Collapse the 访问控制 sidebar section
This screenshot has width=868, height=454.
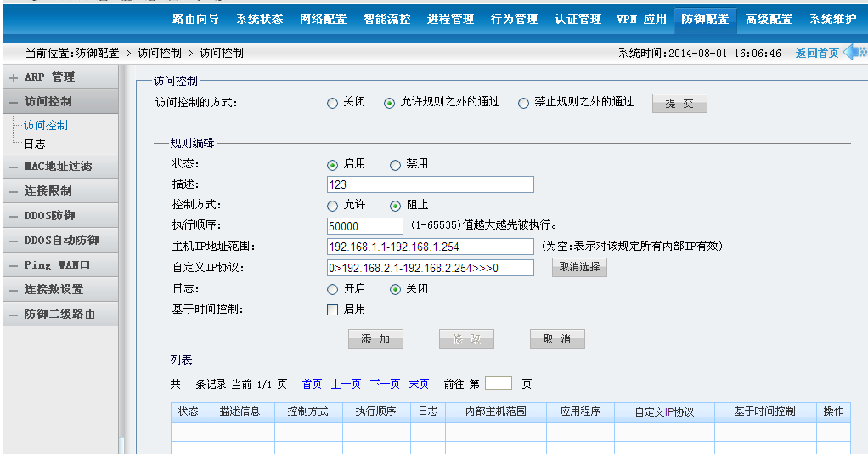[x=48, y=101]
